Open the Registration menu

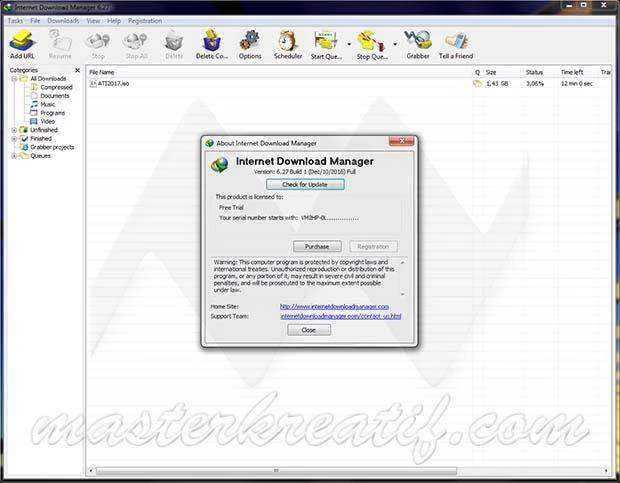coord(145,21)
